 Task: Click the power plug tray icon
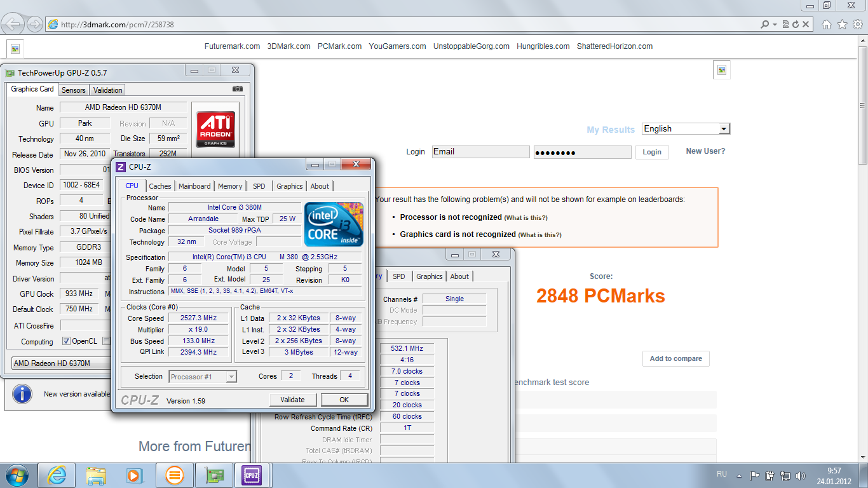click(770, 475)
